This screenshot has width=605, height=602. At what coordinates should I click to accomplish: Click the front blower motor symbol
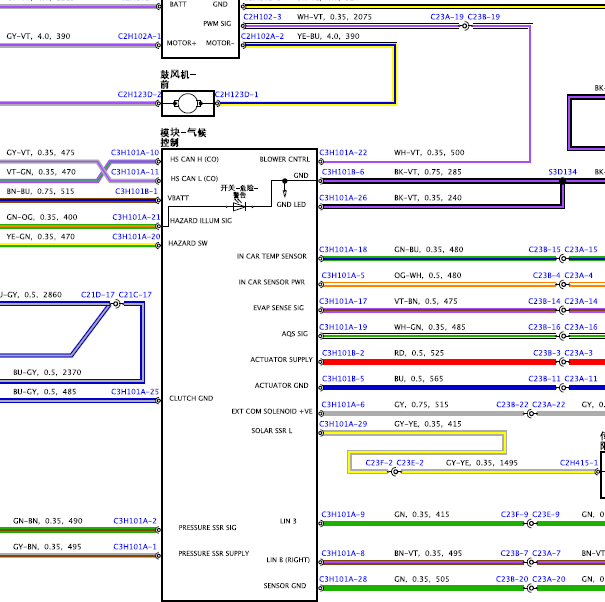tap(188, 103)
